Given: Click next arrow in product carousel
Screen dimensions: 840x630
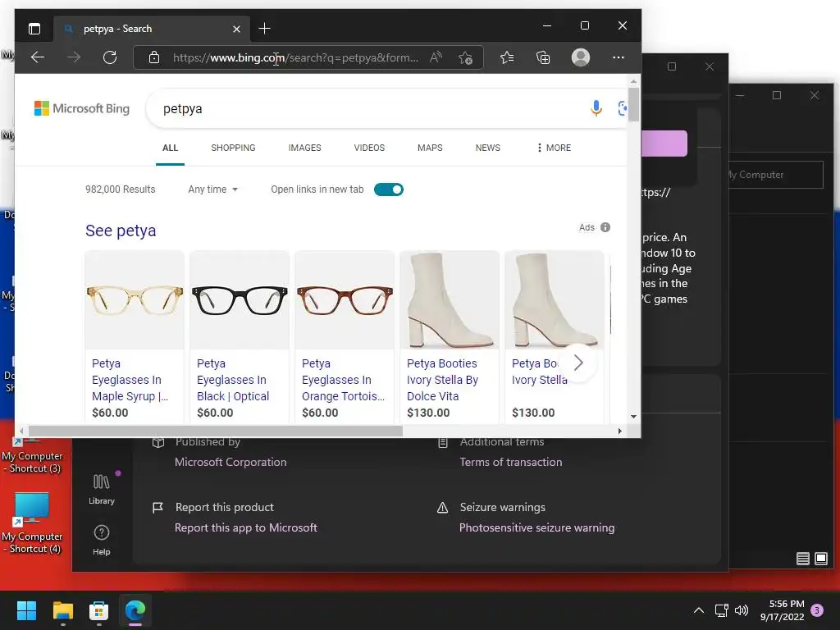Looking at the screenshot, I should [x=578, y=363].
